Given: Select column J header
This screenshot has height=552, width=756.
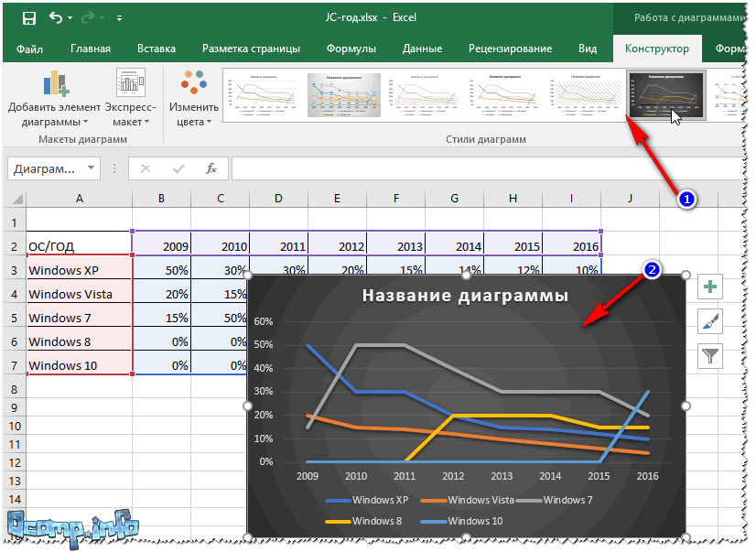Looking at the screenshot, I should pos(631,199).
